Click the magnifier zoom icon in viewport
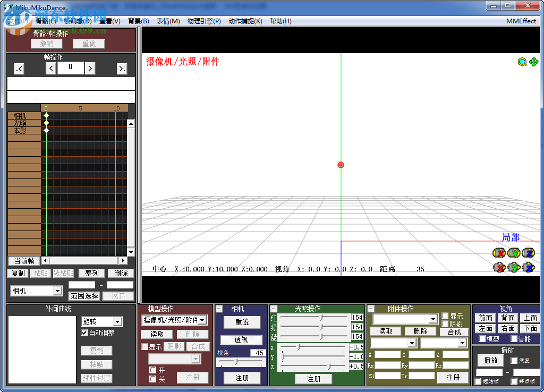 (522, 62)
